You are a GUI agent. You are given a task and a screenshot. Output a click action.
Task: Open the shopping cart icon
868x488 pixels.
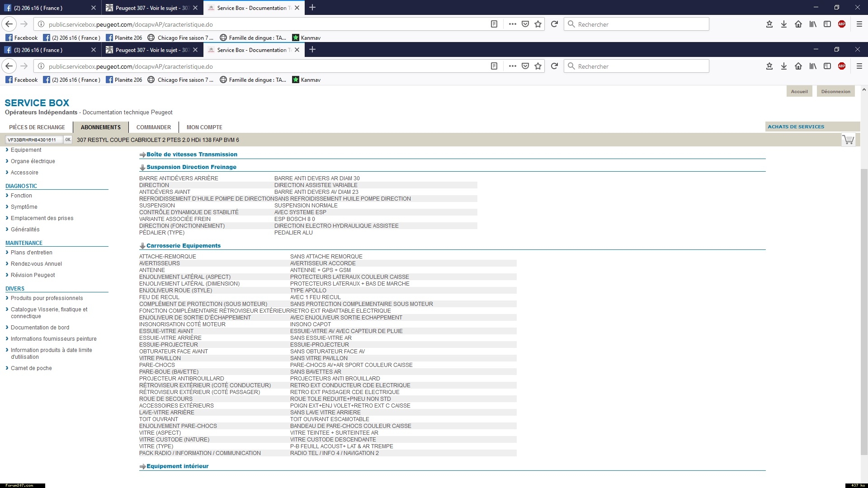(x=848, y=140)
